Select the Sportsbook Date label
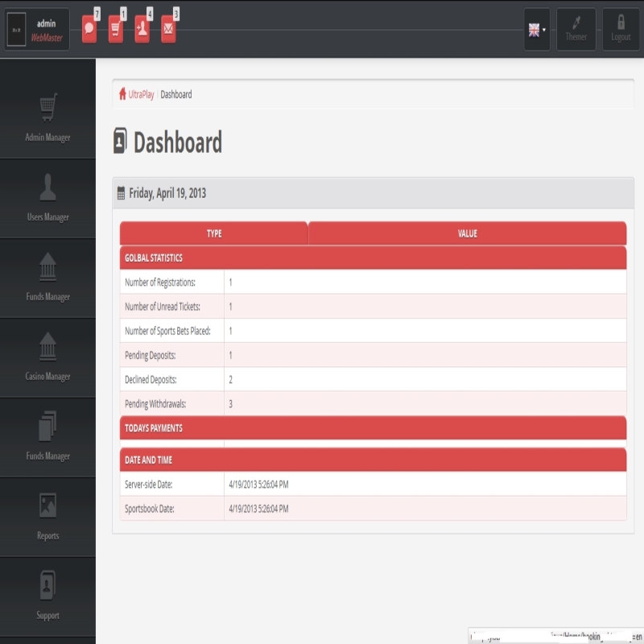 [150, 509]
